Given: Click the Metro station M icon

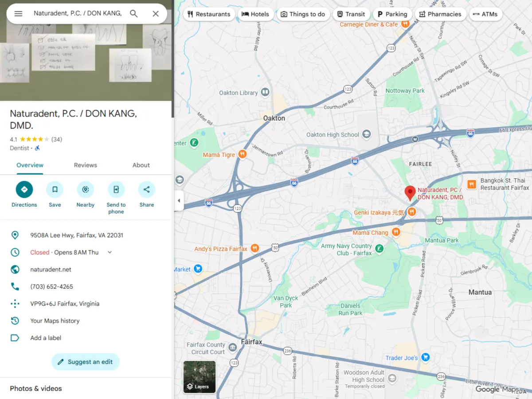Looking at the screenshot, I should coord(415,139).
